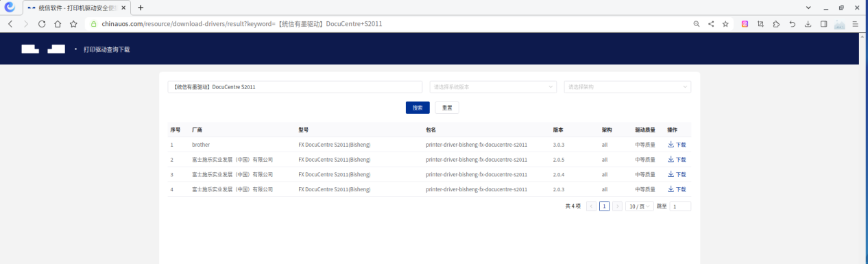Open the 请选择系统版本 dropdown

click(493, 87)
